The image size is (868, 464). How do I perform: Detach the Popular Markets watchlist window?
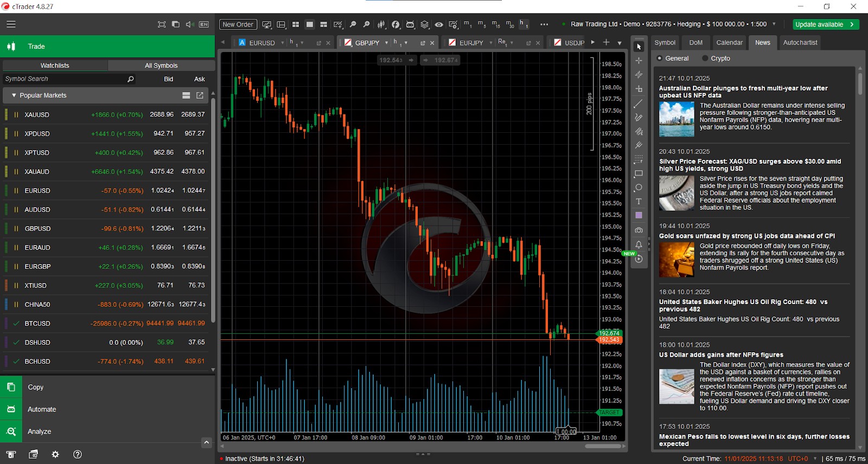(x=200, y=95)
